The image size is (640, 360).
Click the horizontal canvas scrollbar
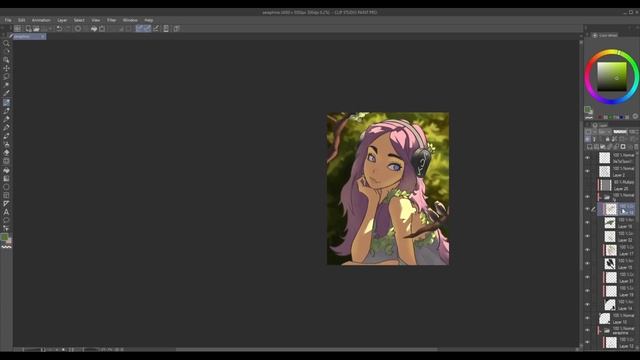pos(306,349)
